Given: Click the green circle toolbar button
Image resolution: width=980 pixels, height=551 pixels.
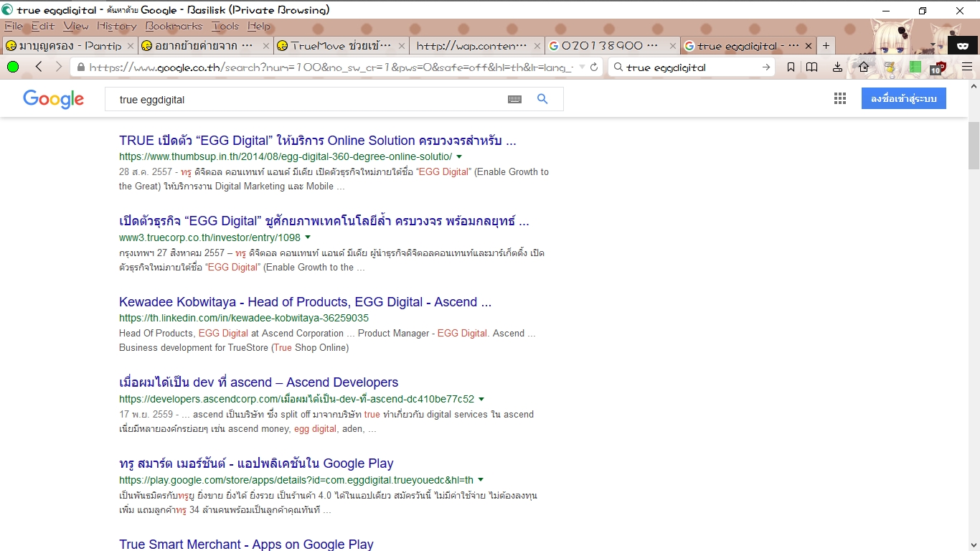Looking at the screenshot, I should 13,67.
